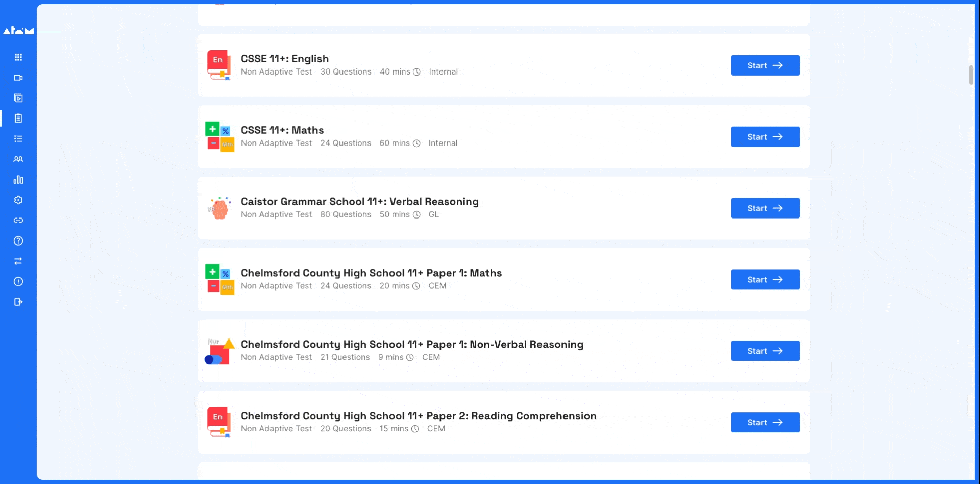Click the CSSE 11+: Maths icon
The height and width of the screenshot is (484, 980).
[219, 137]
